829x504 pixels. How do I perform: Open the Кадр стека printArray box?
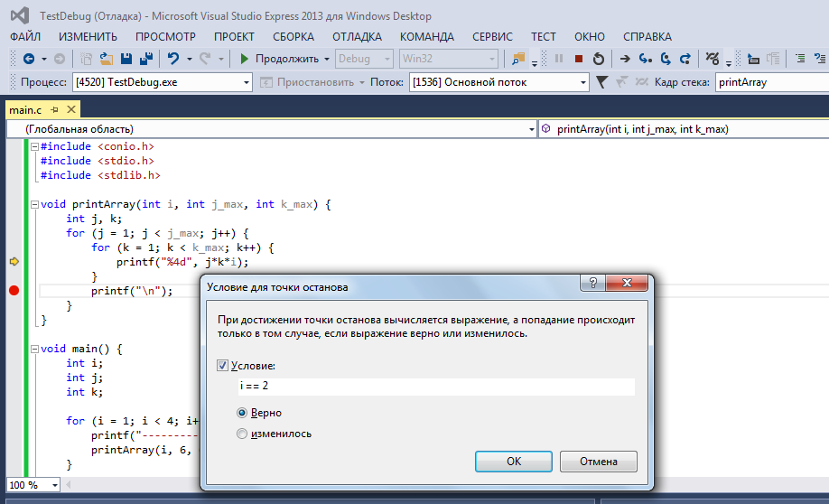click(772, 82)
